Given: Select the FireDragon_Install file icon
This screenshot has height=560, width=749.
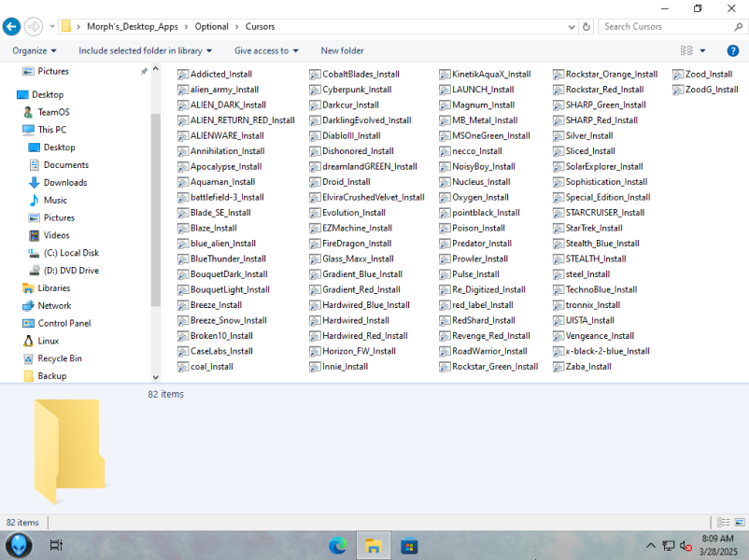Looking at the screenshot, I should point(315,244).
